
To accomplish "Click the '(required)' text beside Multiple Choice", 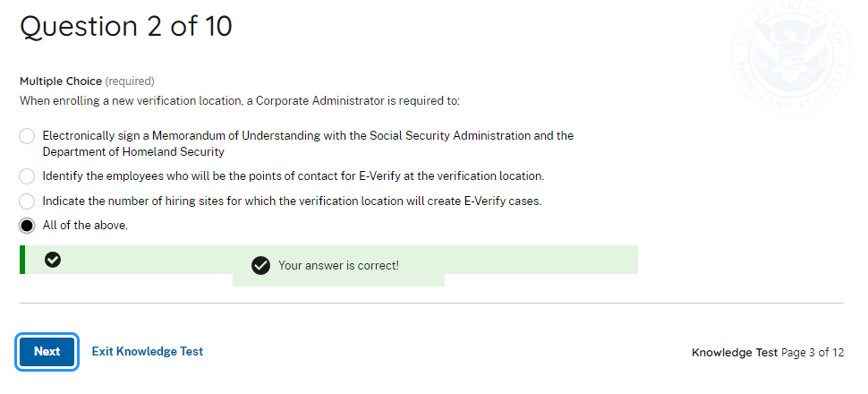I will 130,81.
